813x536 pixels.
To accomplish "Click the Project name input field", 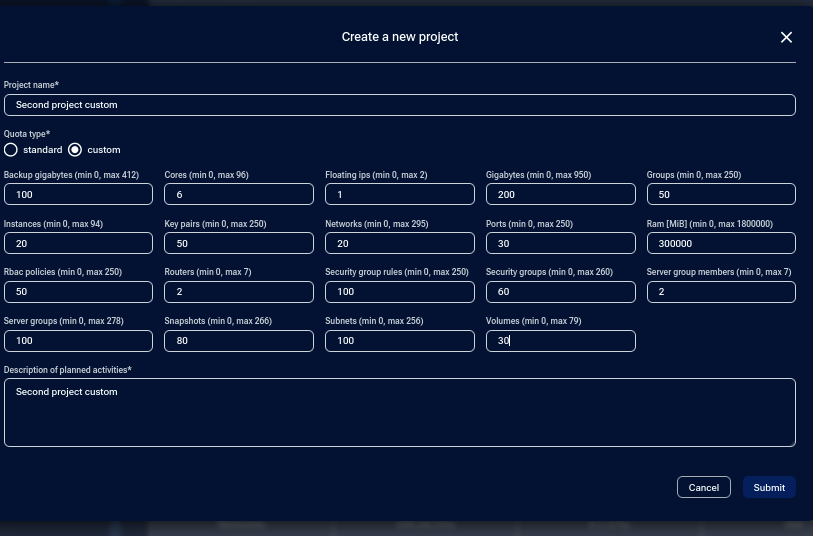I will click(400, 105).
